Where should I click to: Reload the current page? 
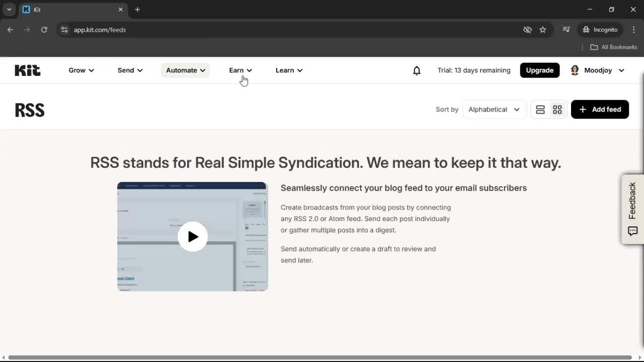click(44, 30)
